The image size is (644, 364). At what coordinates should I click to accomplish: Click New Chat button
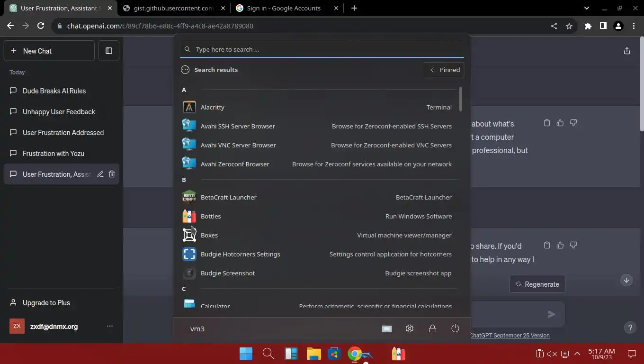click(49, 51)
